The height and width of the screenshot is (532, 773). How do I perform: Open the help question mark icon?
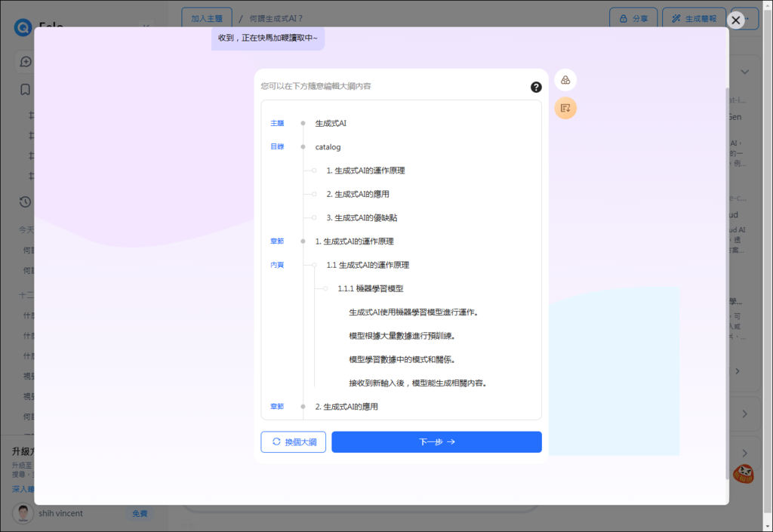click(x=536, y=88)
